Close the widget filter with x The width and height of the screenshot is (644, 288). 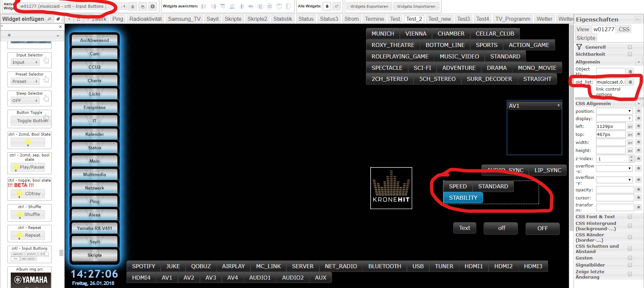(x=60, y=27)
